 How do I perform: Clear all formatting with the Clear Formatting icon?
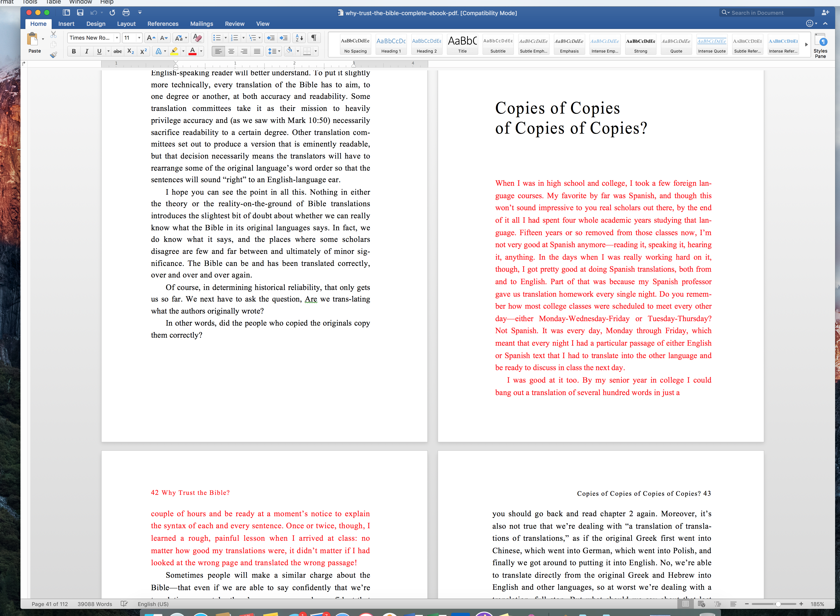tap(197, 38)
